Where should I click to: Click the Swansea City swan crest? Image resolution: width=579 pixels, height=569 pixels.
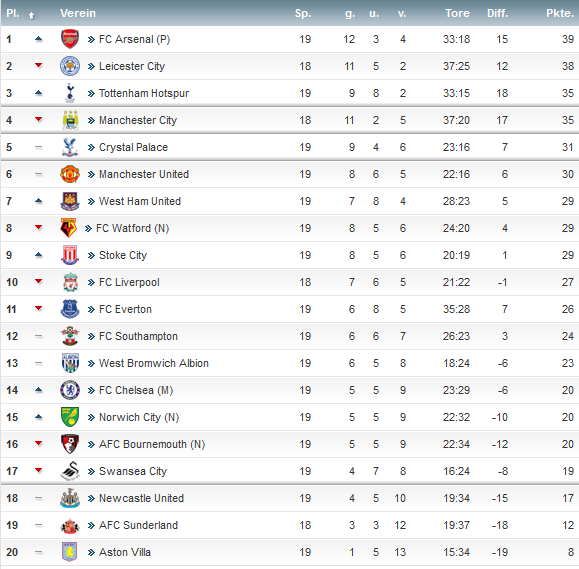tap(70, 471)
